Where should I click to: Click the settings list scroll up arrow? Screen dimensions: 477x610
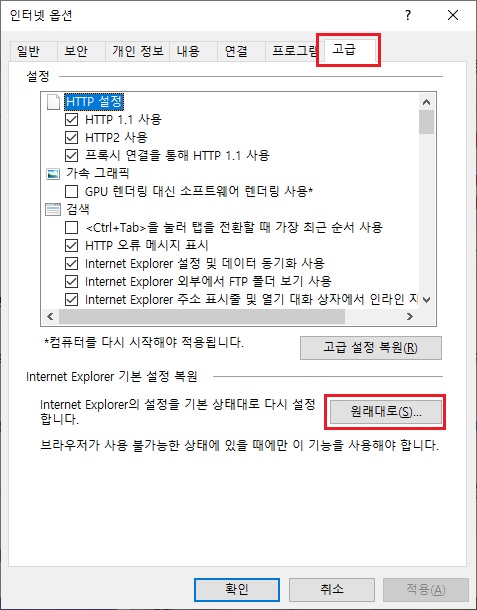coord(426,102)
